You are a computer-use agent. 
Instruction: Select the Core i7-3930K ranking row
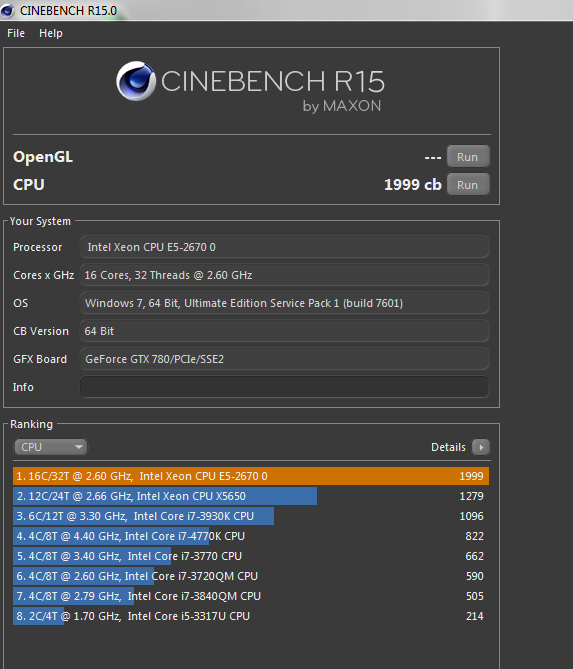pos(251,516)
